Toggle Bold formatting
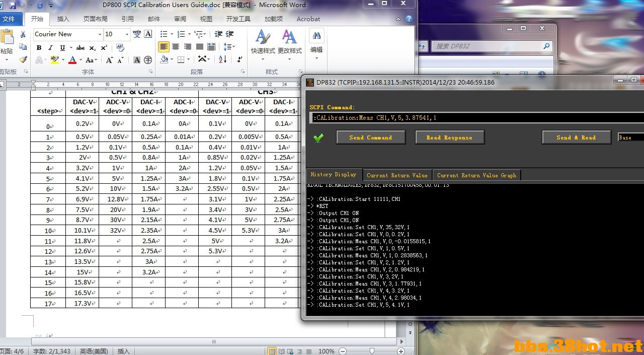The width and height of the screenshot is (644, 355). point(39,48)
